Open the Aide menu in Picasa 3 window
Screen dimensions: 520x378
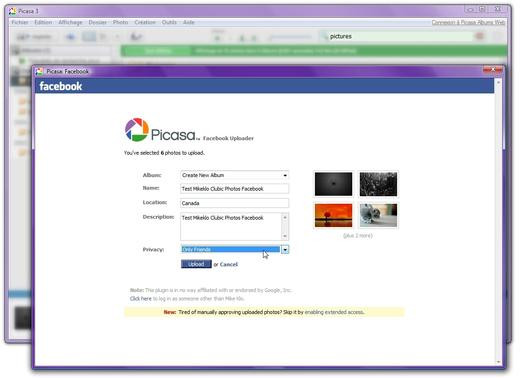[189, 22]
